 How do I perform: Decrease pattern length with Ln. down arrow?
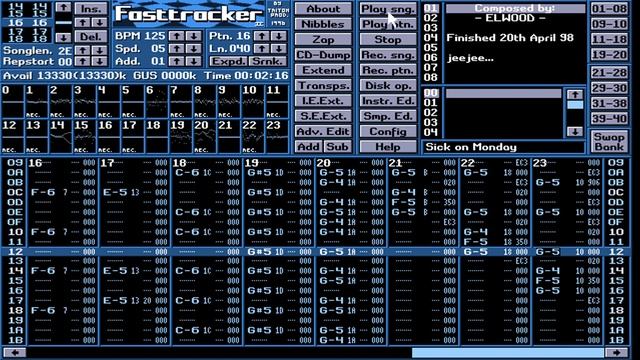pyautogui.click(x=279, y=49)
